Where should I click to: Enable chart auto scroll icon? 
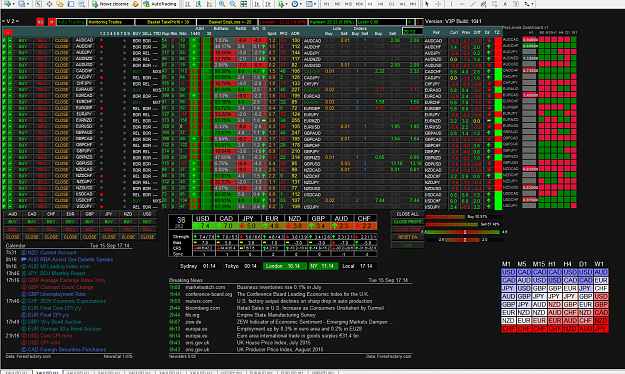click(257, 4)
